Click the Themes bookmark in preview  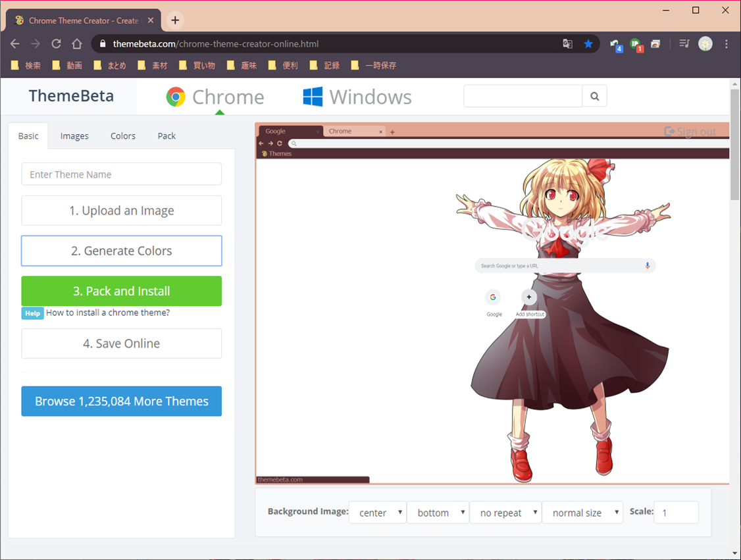(x=277, y=153)
